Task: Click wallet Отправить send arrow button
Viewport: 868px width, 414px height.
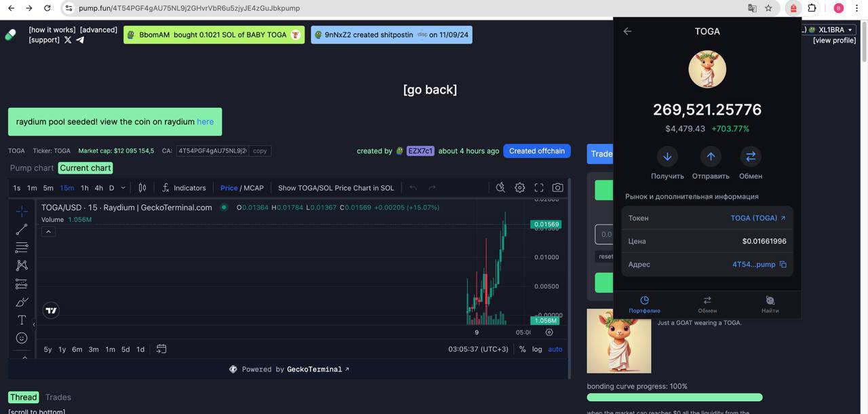Action: coord(711,157)
